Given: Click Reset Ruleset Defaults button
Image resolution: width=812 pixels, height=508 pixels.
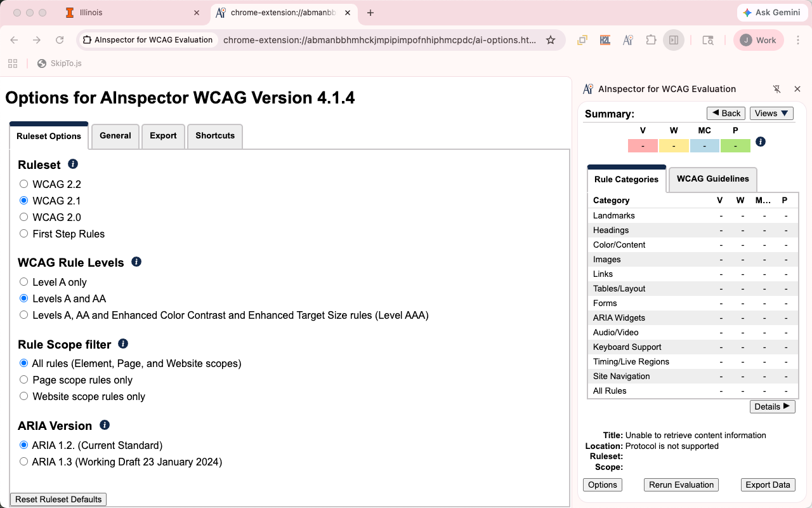Looking at the screenshot, I should click(58, 499).
